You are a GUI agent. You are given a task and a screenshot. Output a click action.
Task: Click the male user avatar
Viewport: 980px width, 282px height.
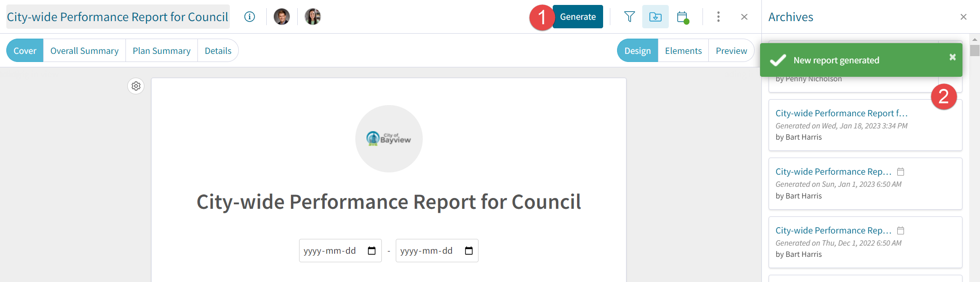(x=282, y=17)
